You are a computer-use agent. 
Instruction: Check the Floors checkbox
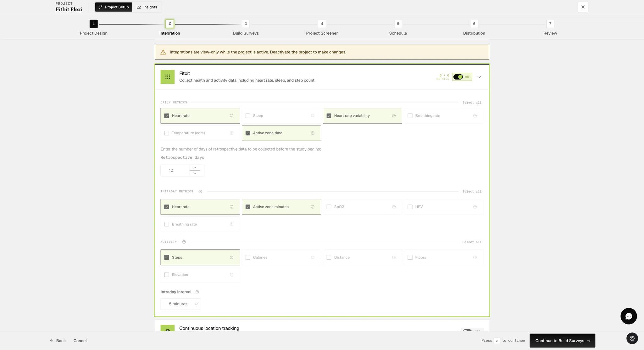tap(410, 258)
